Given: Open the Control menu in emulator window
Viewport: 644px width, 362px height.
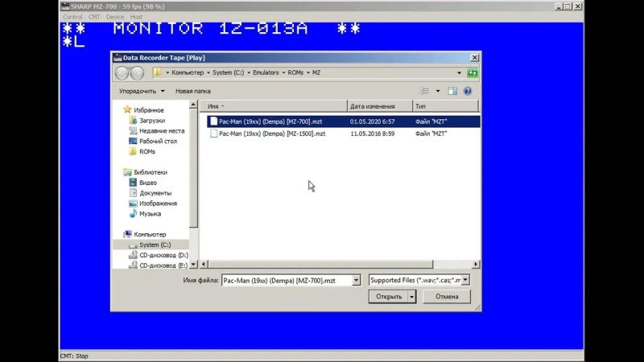Looking at the screenshot, I should click(x=72, y=17).
